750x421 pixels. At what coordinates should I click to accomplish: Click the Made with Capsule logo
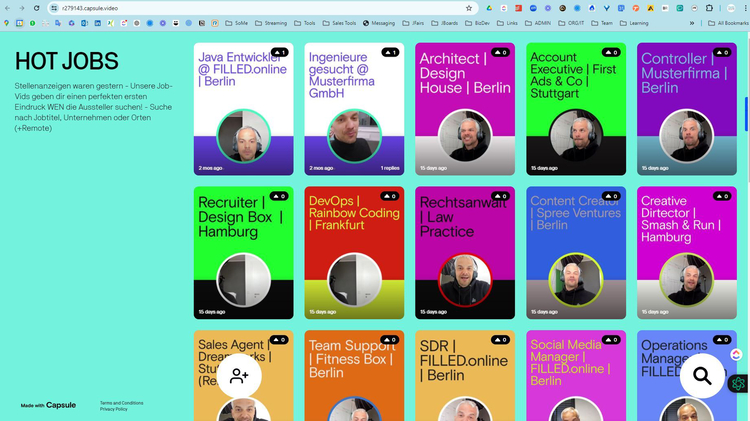point(48,405)
